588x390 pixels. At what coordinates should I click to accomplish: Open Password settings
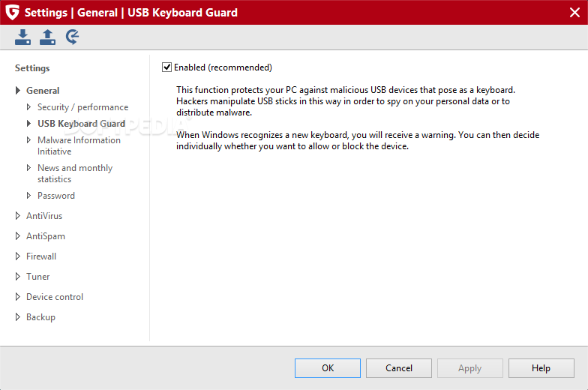56,195
